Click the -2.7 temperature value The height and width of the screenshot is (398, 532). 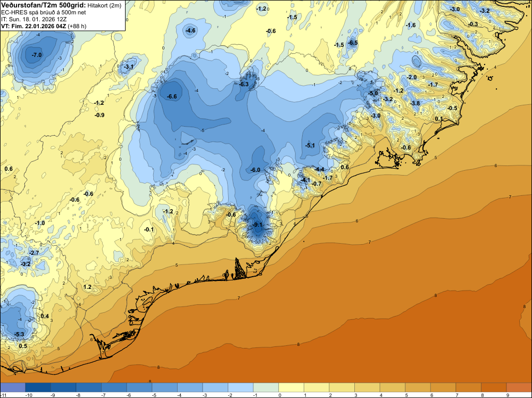[34, 253]
